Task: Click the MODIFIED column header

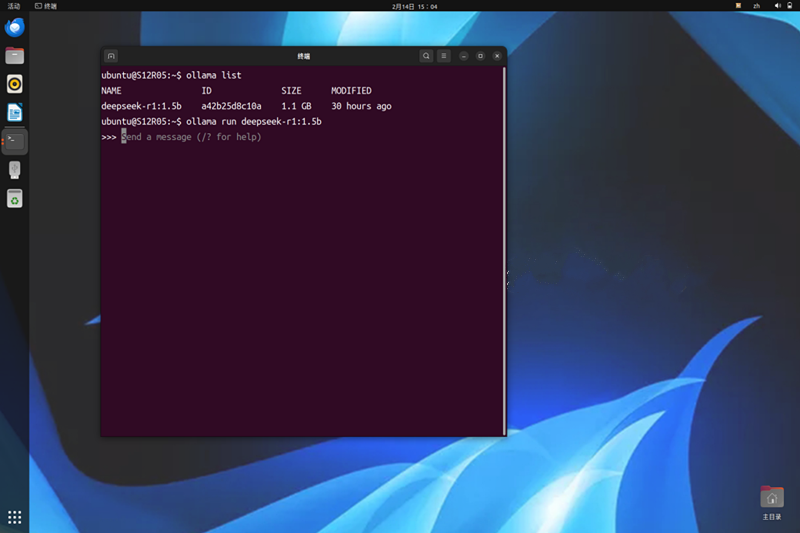Action: [351, 91]
